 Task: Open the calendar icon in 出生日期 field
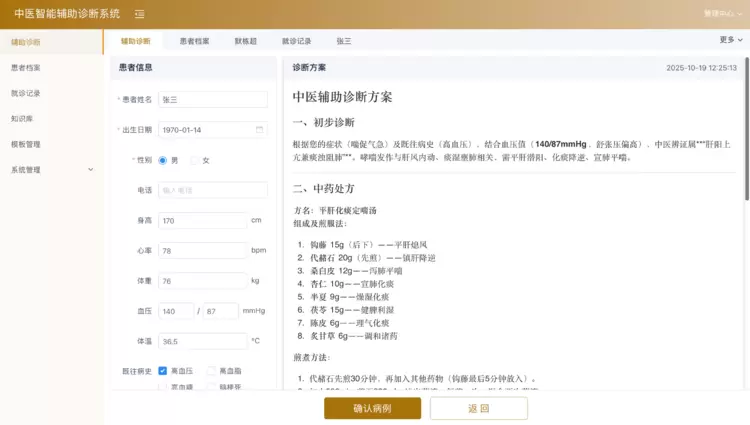pos(260,130)
